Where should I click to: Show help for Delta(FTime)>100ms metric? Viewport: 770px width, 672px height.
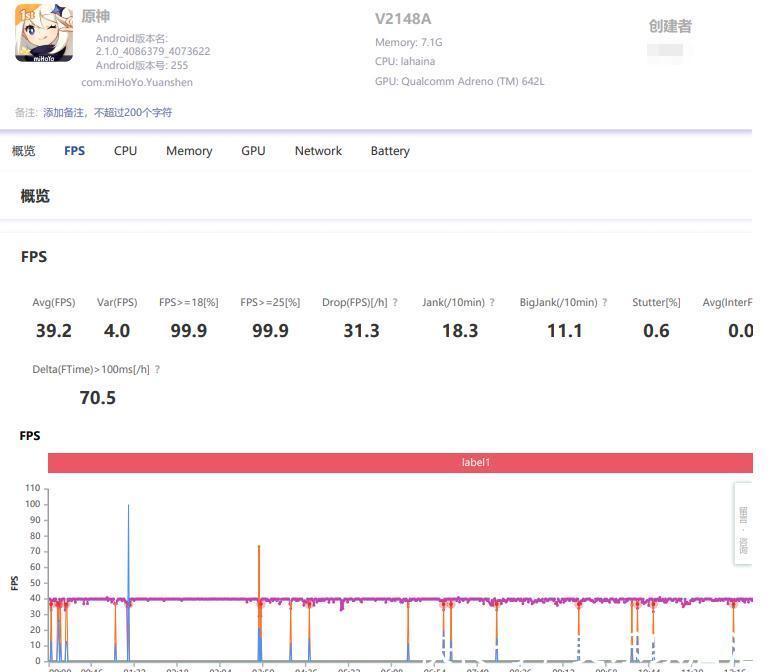coord(157,369)
